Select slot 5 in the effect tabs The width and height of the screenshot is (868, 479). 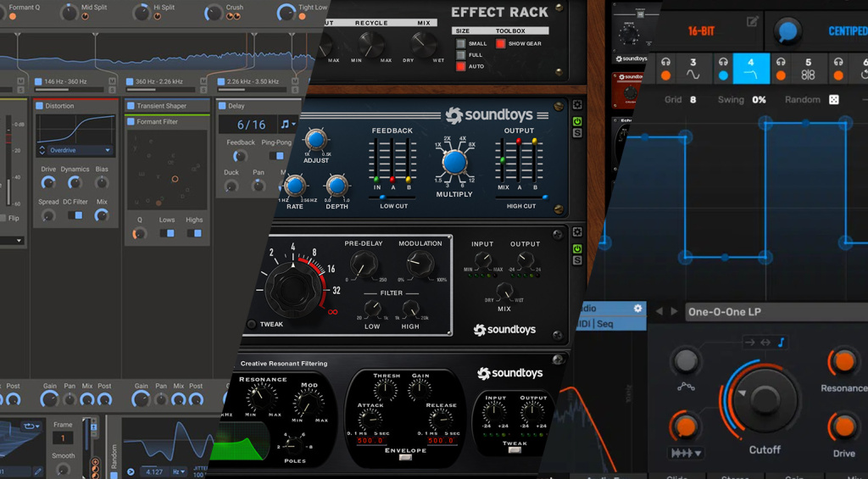(x=808, y=69)
